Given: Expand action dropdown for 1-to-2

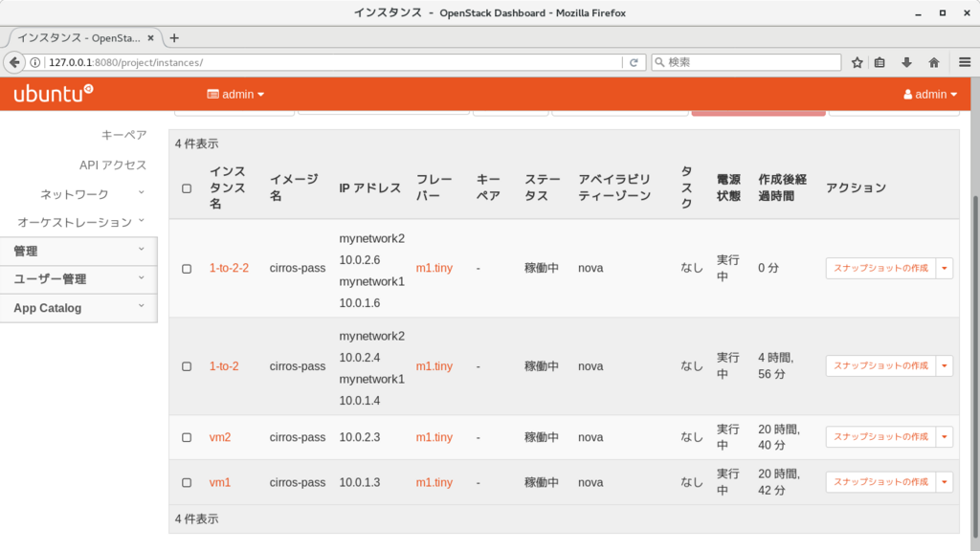Looking at the screenshot, I should pyautogui.click(x=945, y=365).
